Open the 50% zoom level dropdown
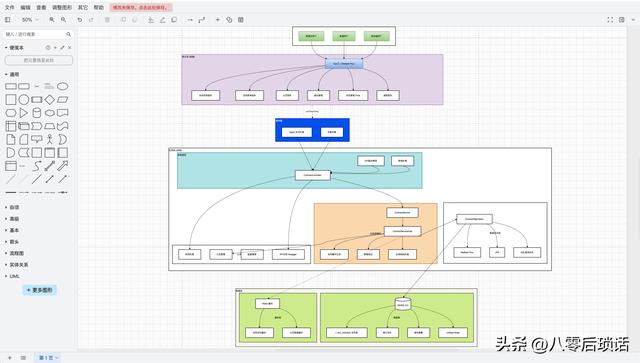 30,20
